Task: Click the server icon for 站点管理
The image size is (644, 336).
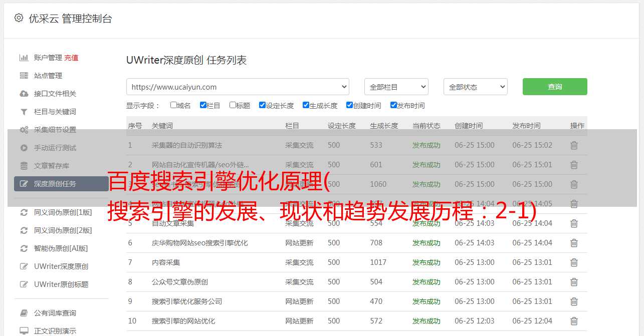Action: point(24,76)
